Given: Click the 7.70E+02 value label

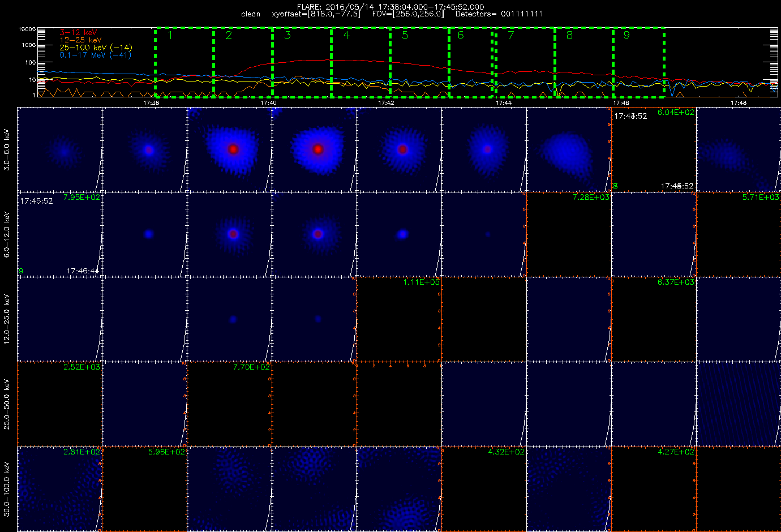Looking at the screenshot, I should 251,367.
